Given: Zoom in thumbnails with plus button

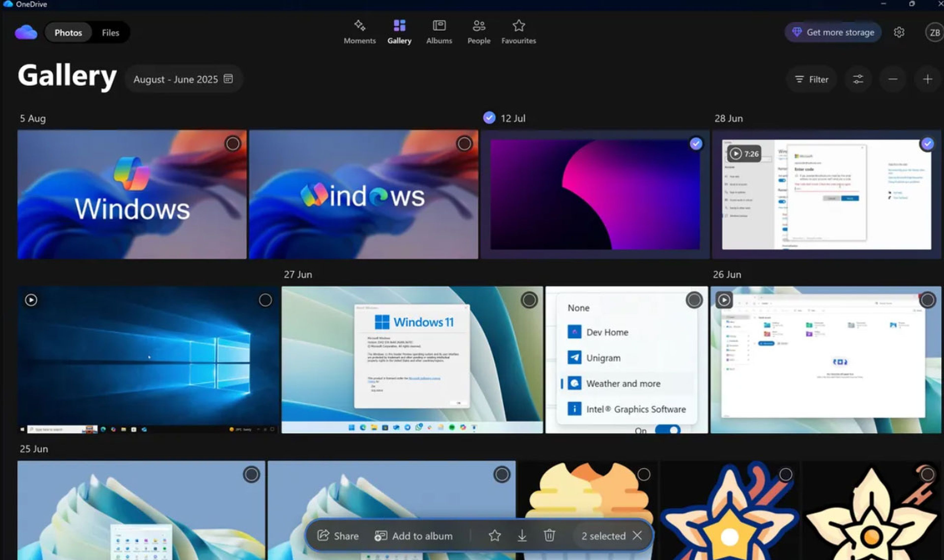Looking at the screenshot, I should 927,79.
